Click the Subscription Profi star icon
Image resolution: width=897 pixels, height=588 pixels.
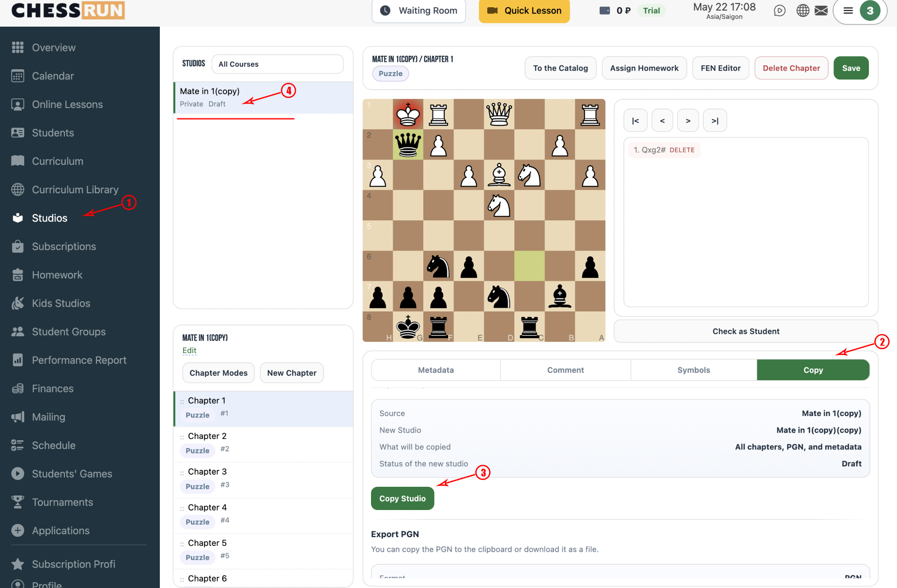[x=18, y=564]
